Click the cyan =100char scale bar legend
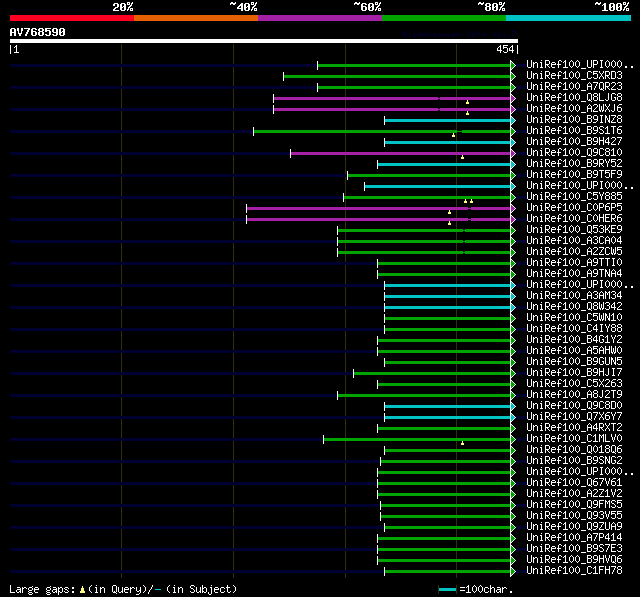640x597 pixels. click(447, 589)
